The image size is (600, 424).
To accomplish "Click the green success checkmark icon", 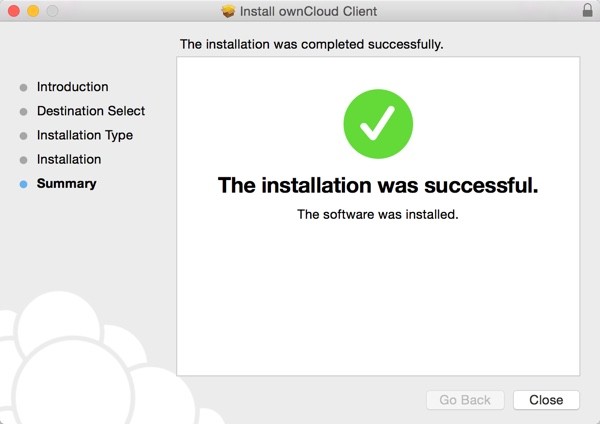I will click(378, 124).
